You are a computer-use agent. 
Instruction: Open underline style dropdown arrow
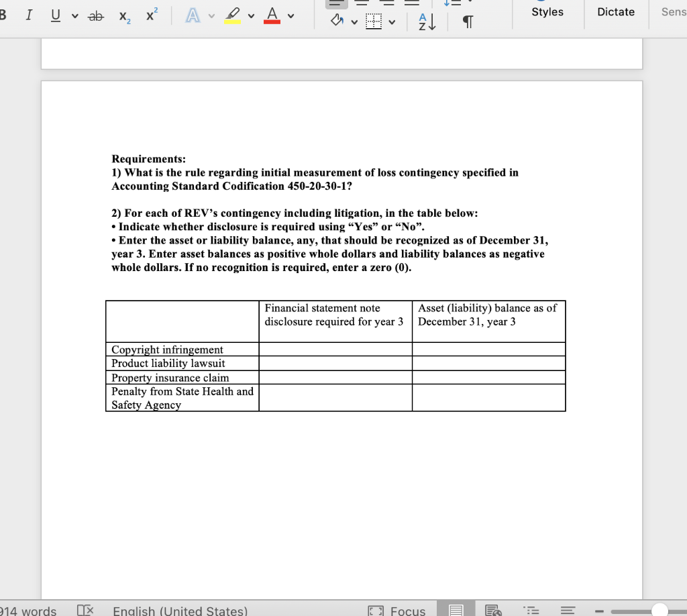click(75, 16)
